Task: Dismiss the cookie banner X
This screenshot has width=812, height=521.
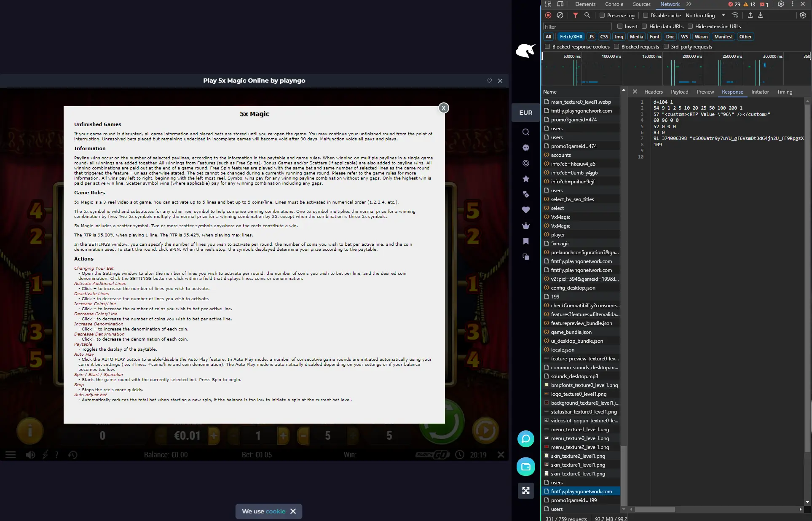Action: (x=293, y=511)
